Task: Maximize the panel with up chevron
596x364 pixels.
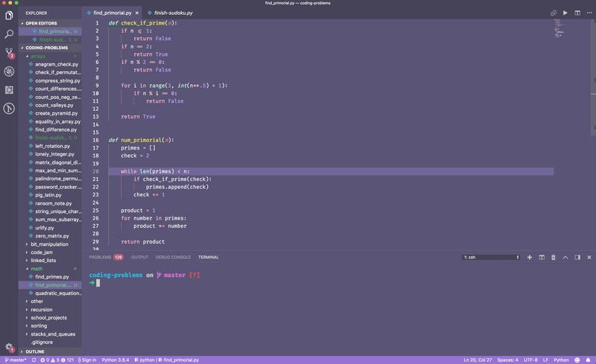Action: [x=565, y=258]
